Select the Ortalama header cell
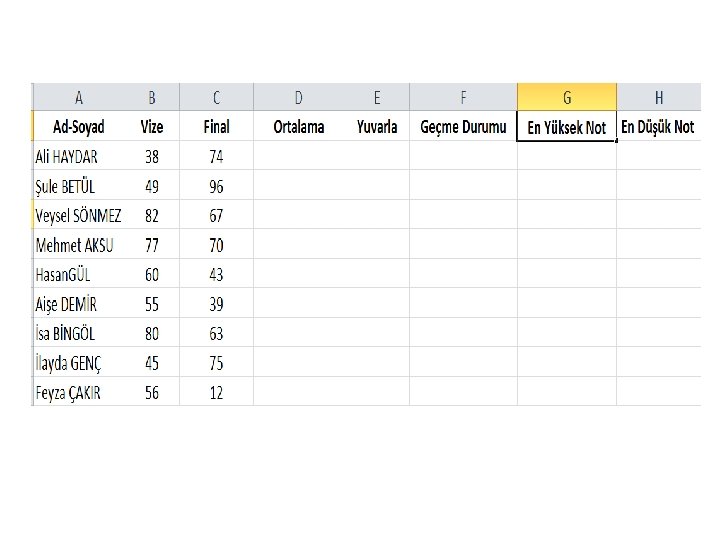The width and height of the screenshot is (720, 540). [x=299, y=126]
